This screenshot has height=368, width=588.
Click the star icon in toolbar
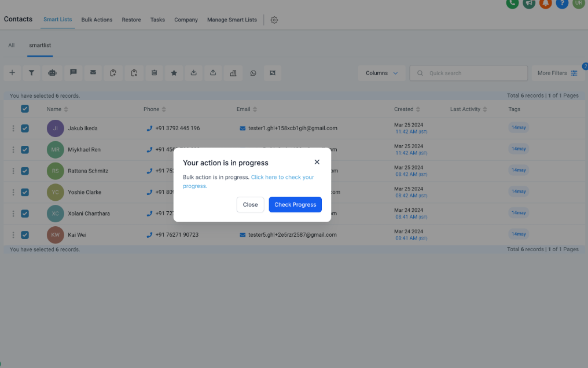point(174,73)
